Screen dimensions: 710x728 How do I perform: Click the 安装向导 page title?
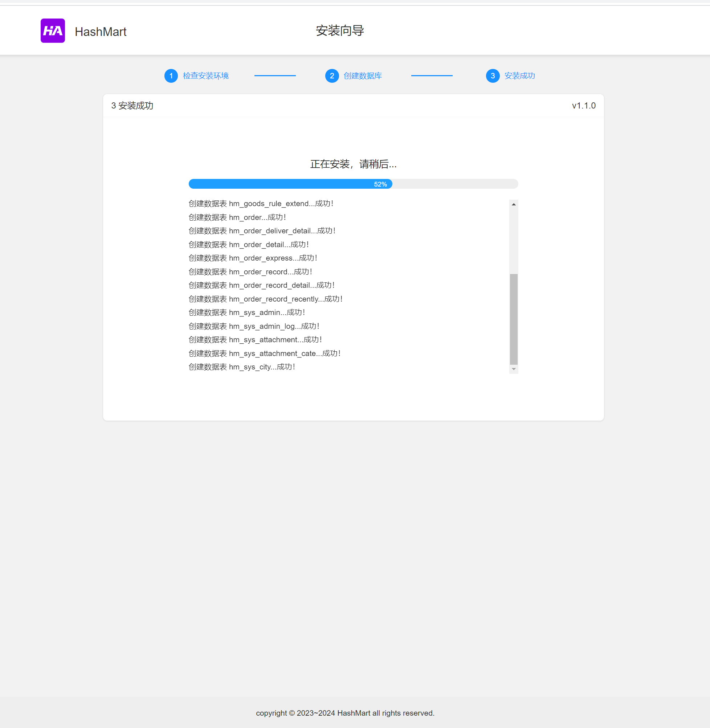(340, 30)
